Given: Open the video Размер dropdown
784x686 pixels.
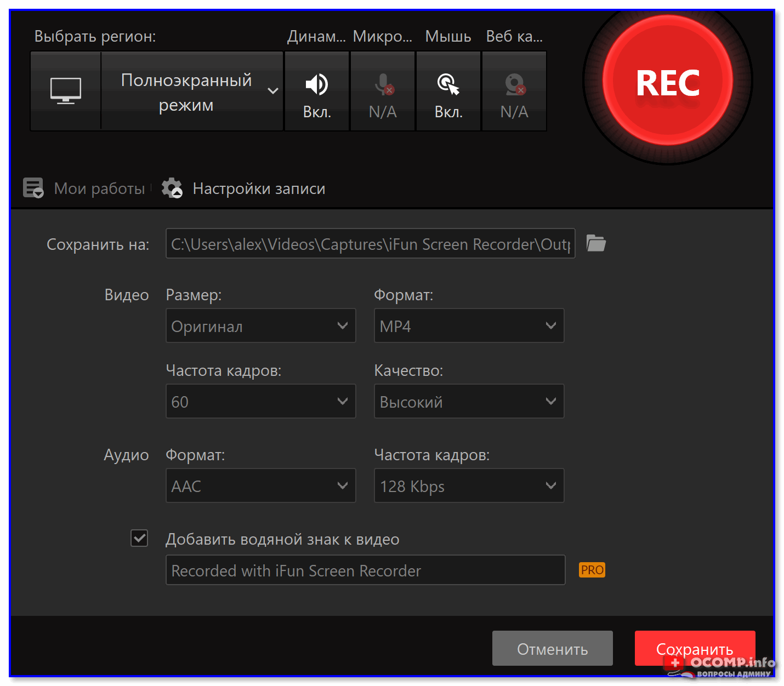Looking at the screenshot, I should pos(261,325).
